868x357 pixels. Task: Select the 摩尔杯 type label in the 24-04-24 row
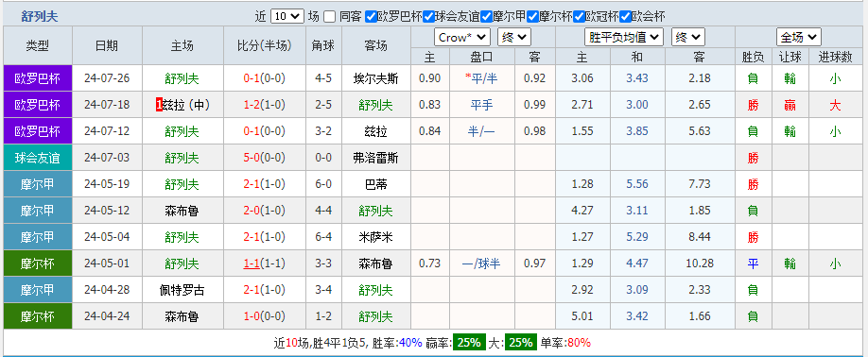[x=38, y=316]
